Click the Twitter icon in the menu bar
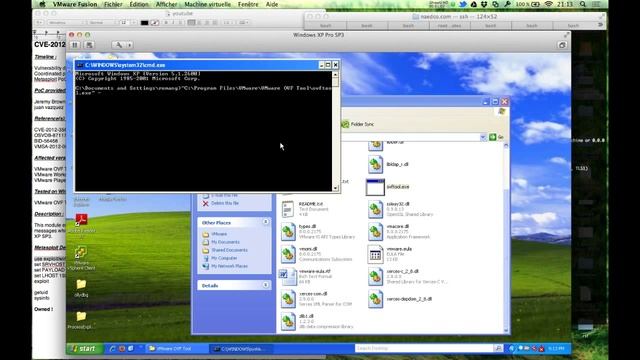 click(x=463, y=4)
